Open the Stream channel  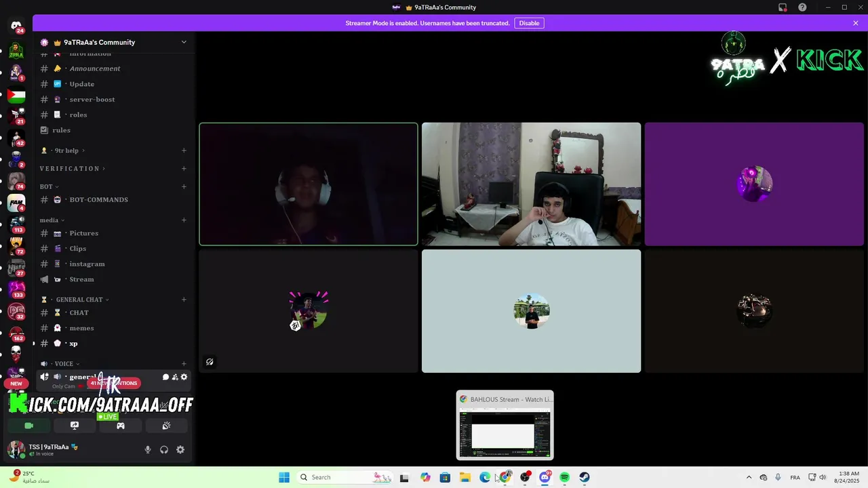pyautogui.click(x=113, y=279)
